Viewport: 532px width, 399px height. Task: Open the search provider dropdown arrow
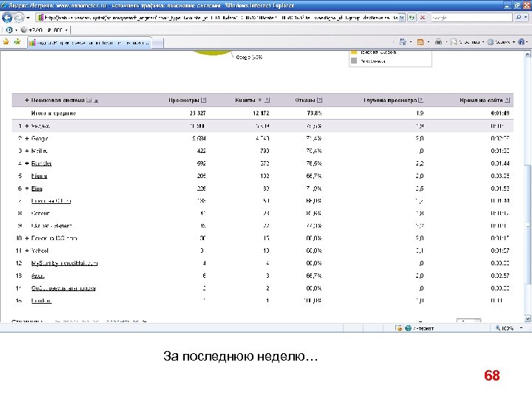[526, 18]
